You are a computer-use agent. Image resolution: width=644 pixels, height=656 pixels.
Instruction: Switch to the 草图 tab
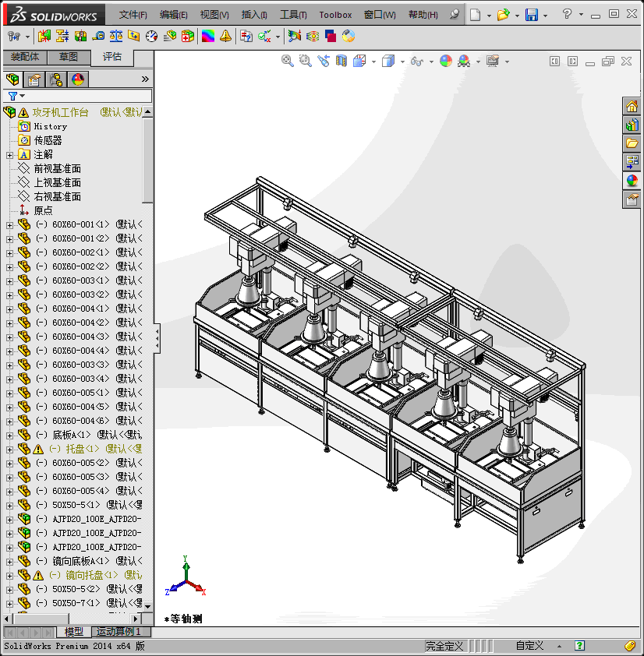click(x=69, y=57)
